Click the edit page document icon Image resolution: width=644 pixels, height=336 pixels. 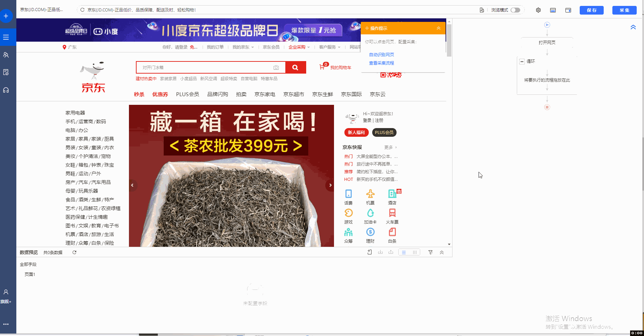[482, 10]
